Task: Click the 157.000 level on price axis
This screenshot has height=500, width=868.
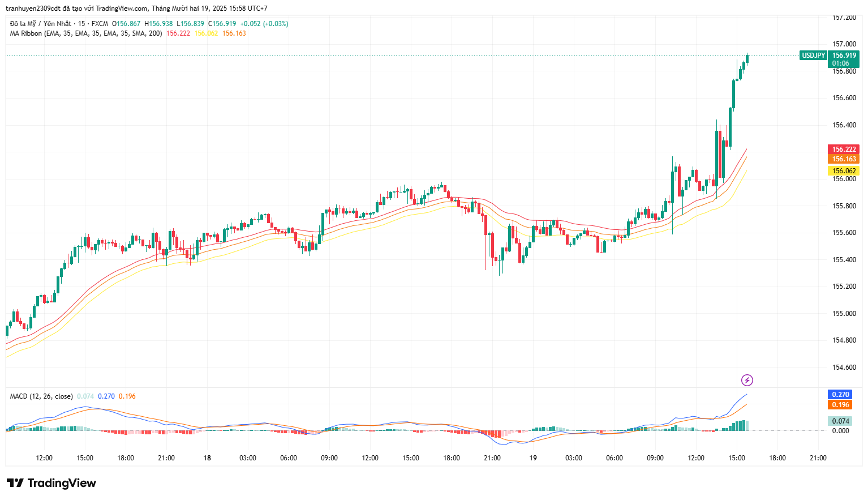Action: [844, 44]
